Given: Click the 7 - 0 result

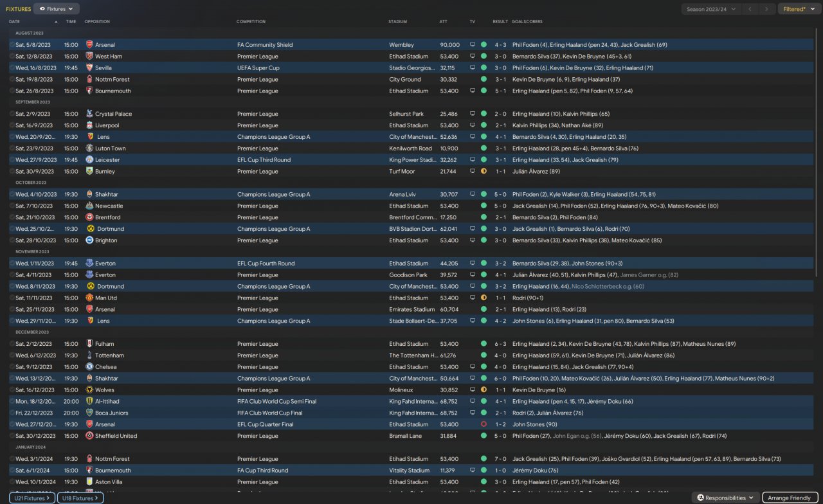Looking at the screenshot, I should pos(500,459).
